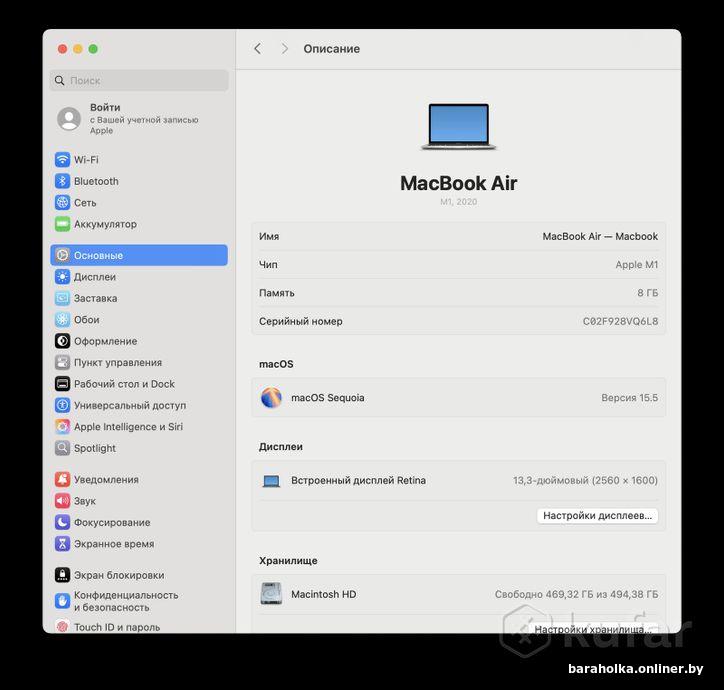The height and width of the screenshot is (690, 724).
Task: Click the Macintosh HD name text
Action: point(323,594)
